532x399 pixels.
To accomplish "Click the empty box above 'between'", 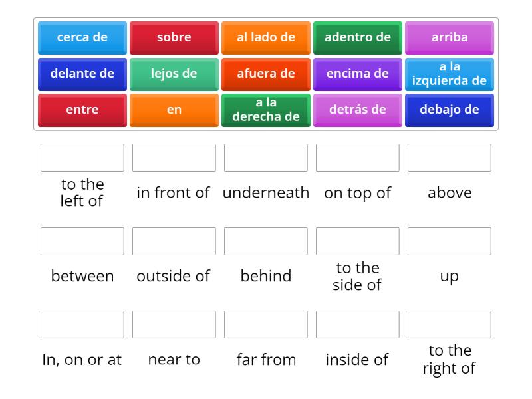I will coord(82,241).
